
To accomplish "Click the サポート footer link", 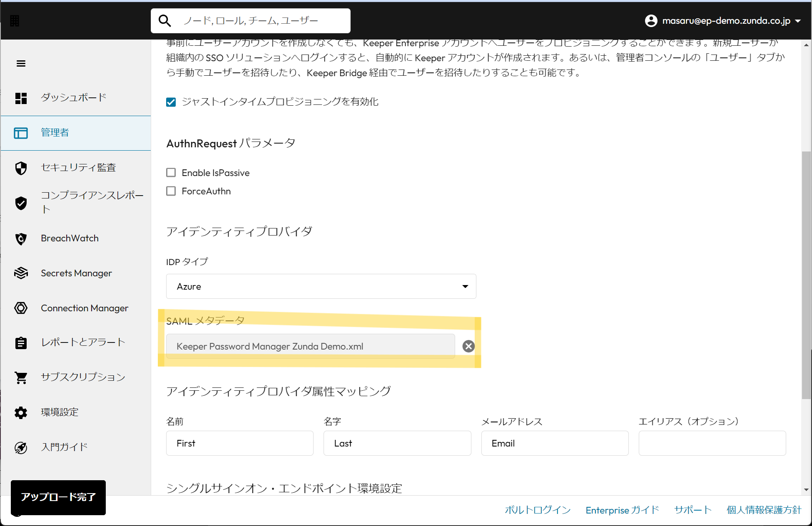I will point(693,510).
